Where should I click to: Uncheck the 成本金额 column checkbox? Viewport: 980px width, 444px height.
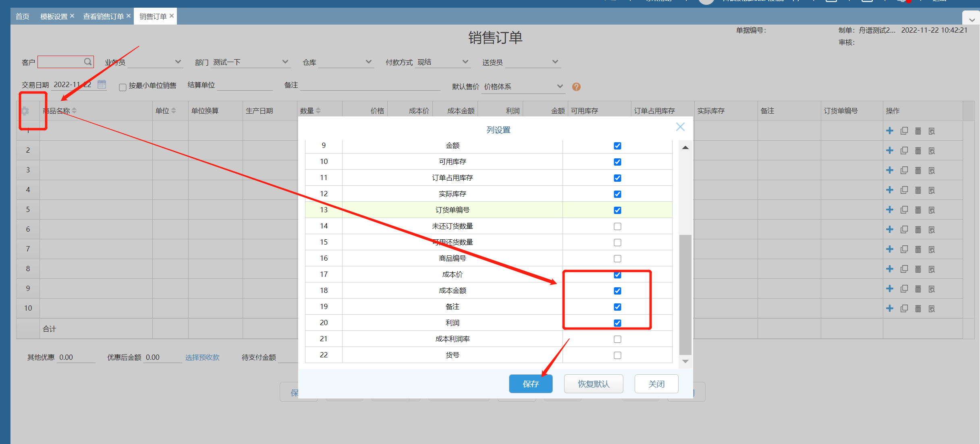pyautogui.click(x=617, y=291)
